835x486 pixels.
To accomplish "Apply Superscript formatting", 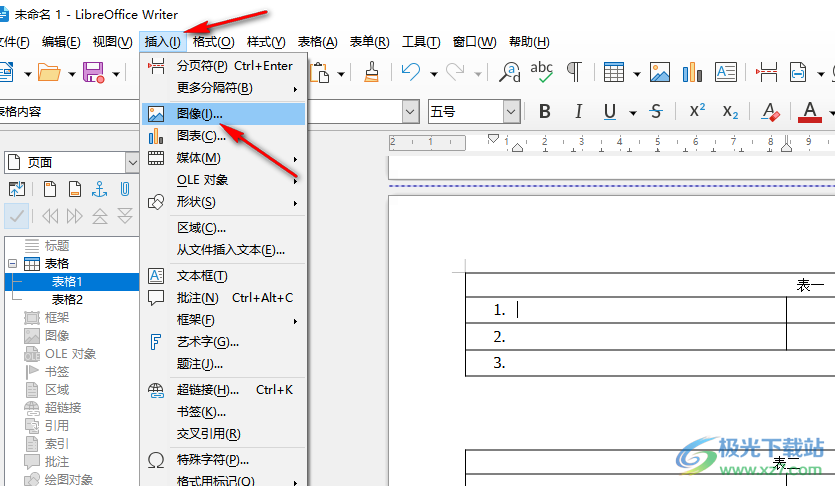I will [697, 111].
